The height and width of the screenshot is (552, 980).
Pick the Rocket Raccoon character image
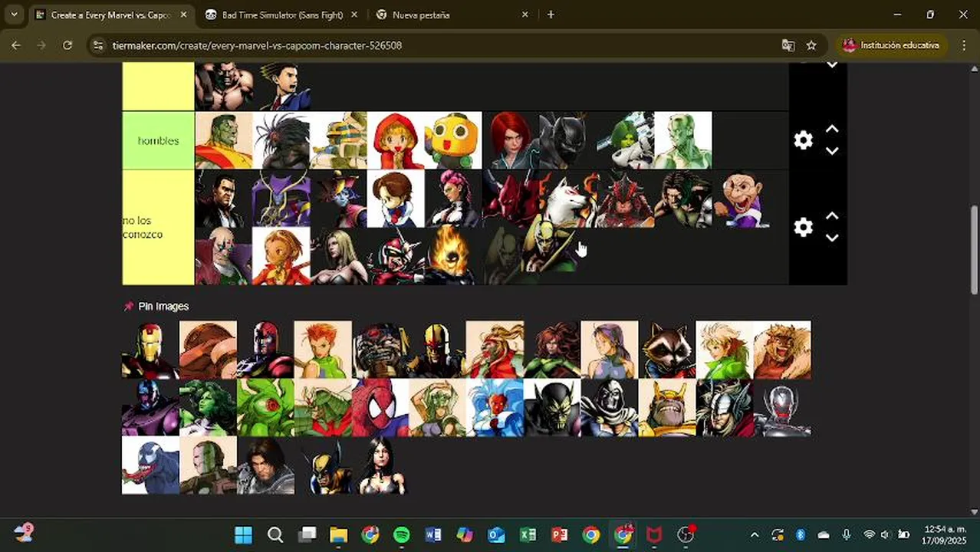667,350
